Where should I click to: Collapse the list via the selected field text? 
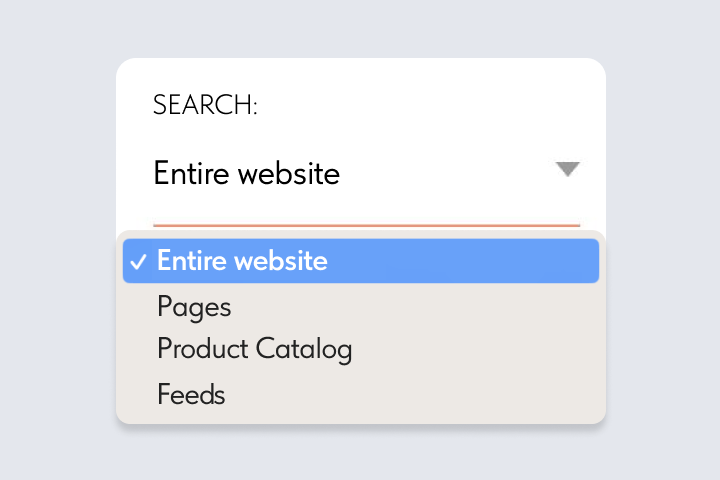247,174
